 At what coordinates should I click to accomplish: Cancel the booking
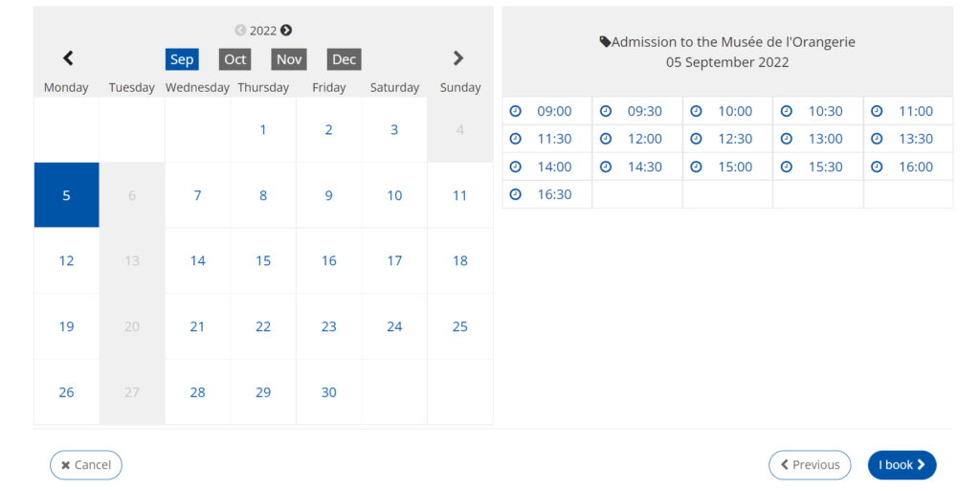point(86,465)
